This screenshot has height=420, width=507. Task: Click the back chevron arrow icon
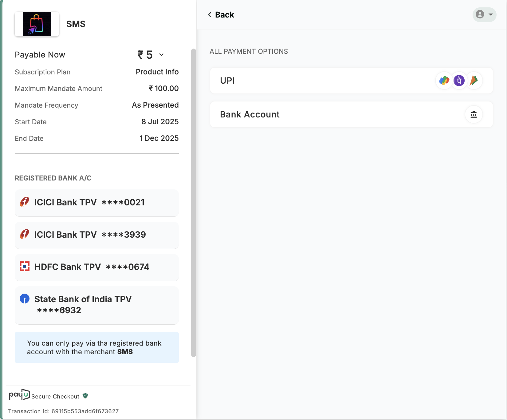point(210,15)
